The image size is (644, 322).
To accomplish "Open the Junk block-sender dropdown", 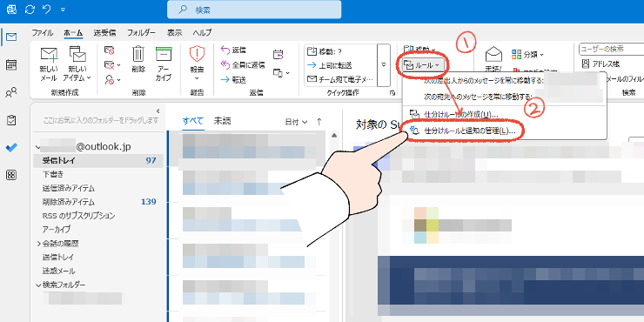I will pos(112,80).
